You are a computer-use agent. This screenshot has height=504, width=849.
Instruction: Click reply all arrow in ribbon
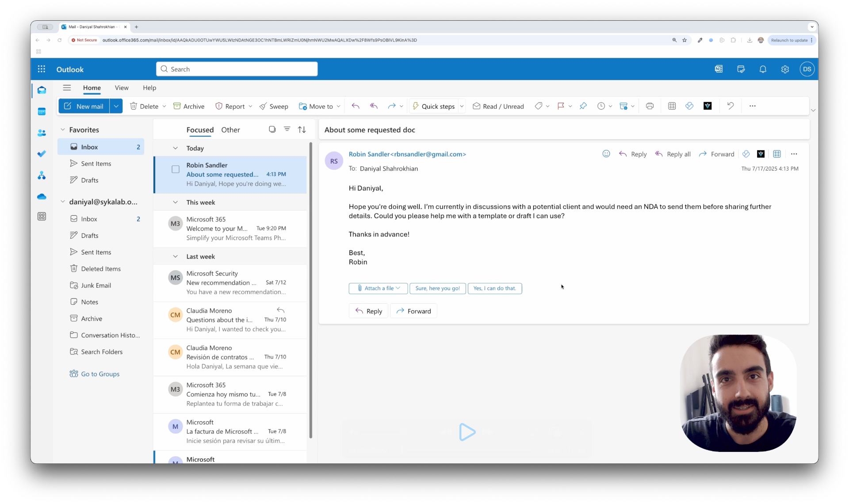(374, 106)
